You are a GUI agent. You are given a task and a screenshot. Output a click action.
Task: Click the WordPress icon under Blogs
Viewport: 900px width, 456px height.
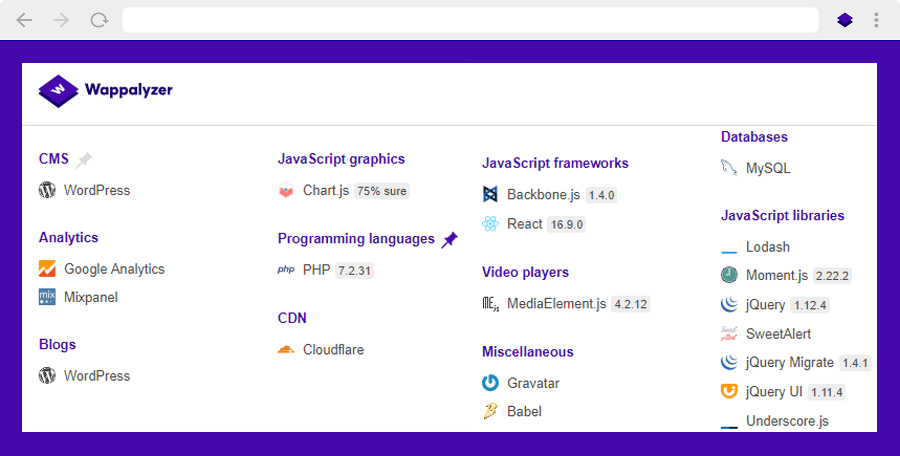point(47,375)
